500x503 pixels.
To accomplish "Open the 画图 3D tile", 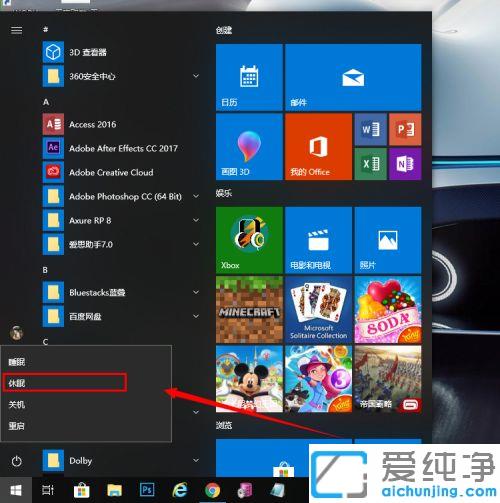I will click(x=249, y=147).
